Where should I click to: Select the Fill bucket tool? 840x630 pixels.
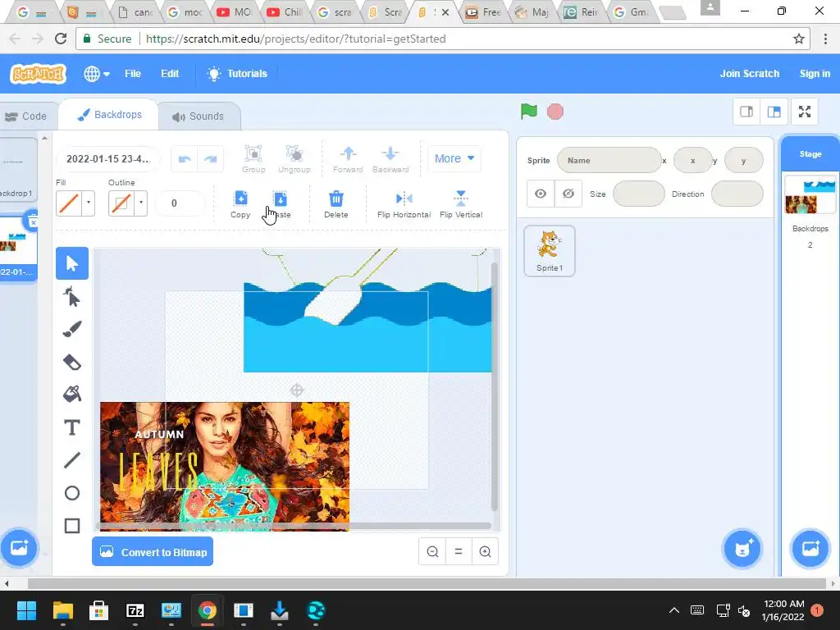coord(72,395)
